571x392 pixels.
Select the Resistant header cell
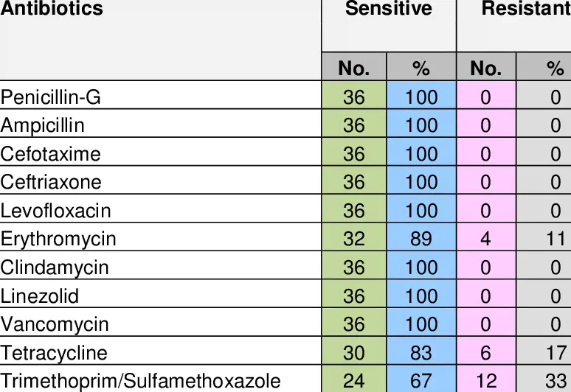525,10
